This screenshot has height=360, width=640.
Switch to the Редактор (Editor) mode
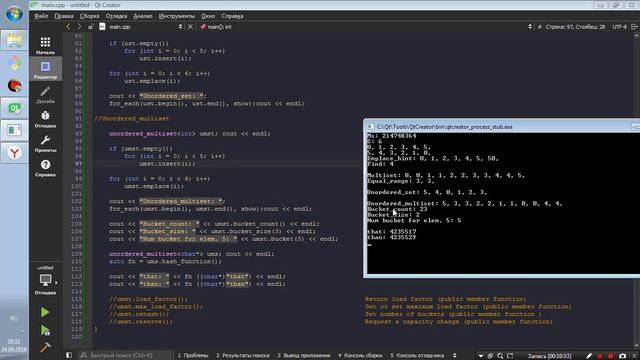pos(45,70)
